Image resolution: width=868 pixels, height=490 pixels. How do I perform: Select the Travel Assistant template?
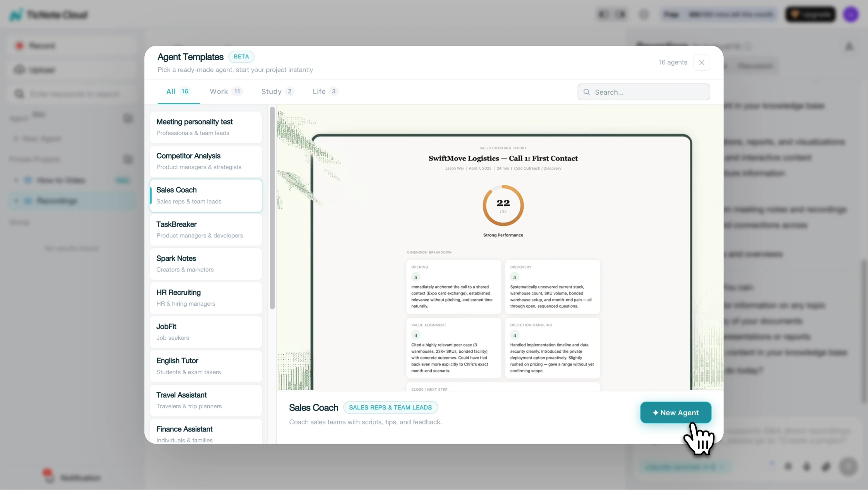coord(206,400)
